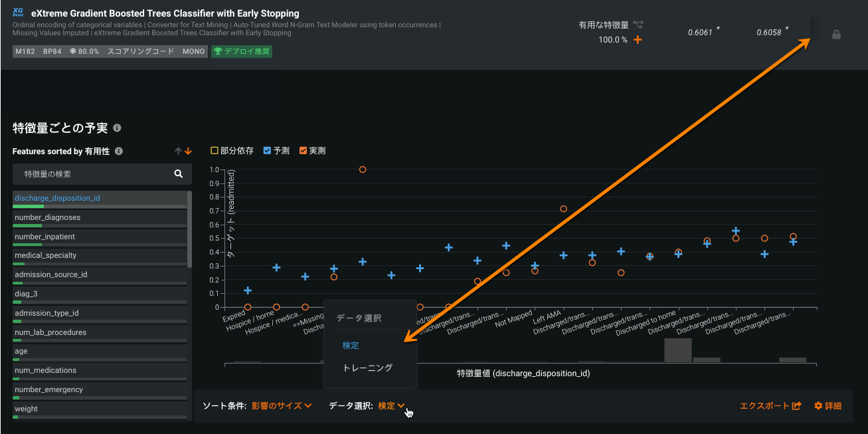The width and height of the screenshot is (868, 434).
Task: Click the info icon beside 特徴量ごとの予実
Action: tap(117, 128)
